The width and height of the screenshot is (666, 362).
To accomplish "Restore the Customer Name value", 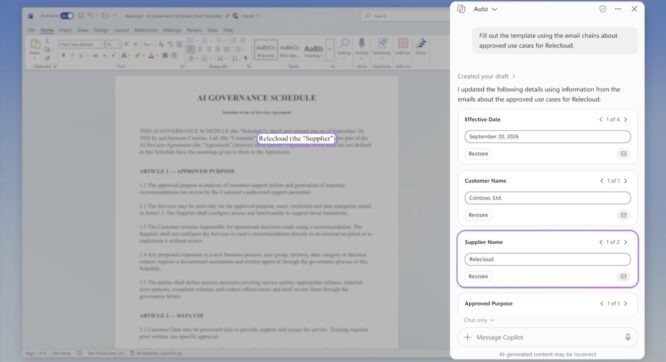I will point(478,215).
